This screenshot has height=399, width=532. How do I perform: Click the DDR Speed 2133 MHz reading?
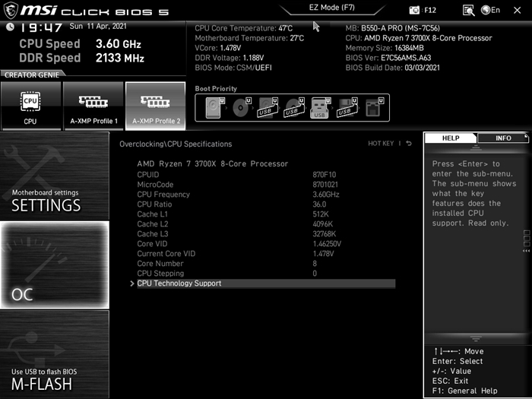pyautogui.click(x=81, y=58)
